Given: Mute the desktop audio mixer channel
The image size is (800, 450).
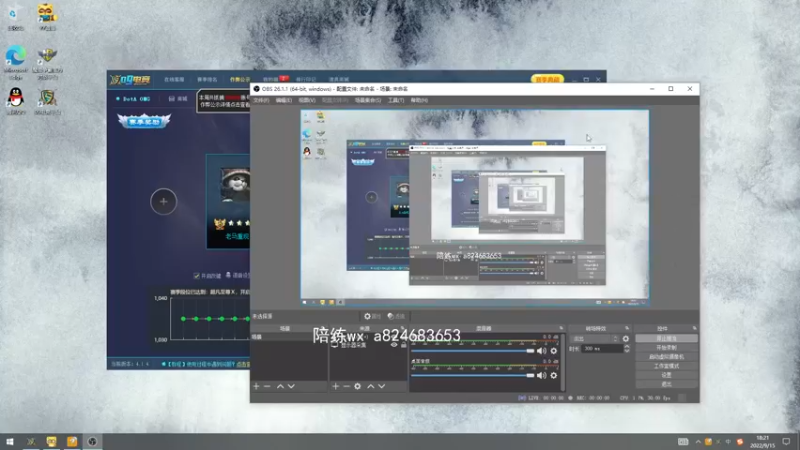Looking at the screenshot, I should point(541,376).
